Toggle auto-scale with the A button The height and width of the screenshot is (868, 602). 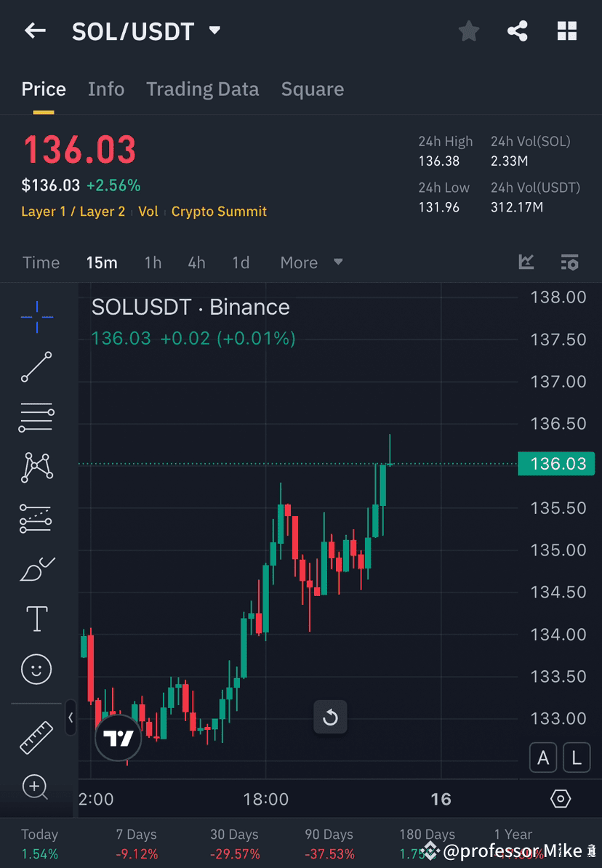543,758
